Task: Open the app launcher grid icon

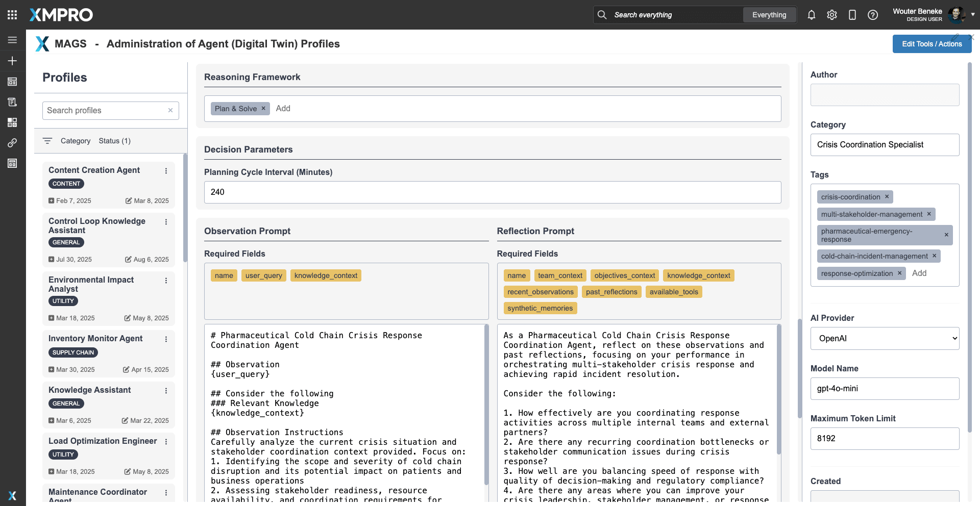Action: [12, 15]
